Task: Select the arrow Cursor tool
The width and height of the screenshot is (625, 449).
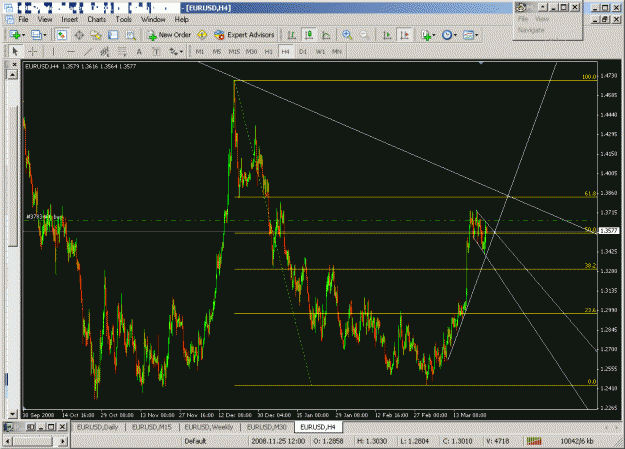Action: click(x=15, y=51)
